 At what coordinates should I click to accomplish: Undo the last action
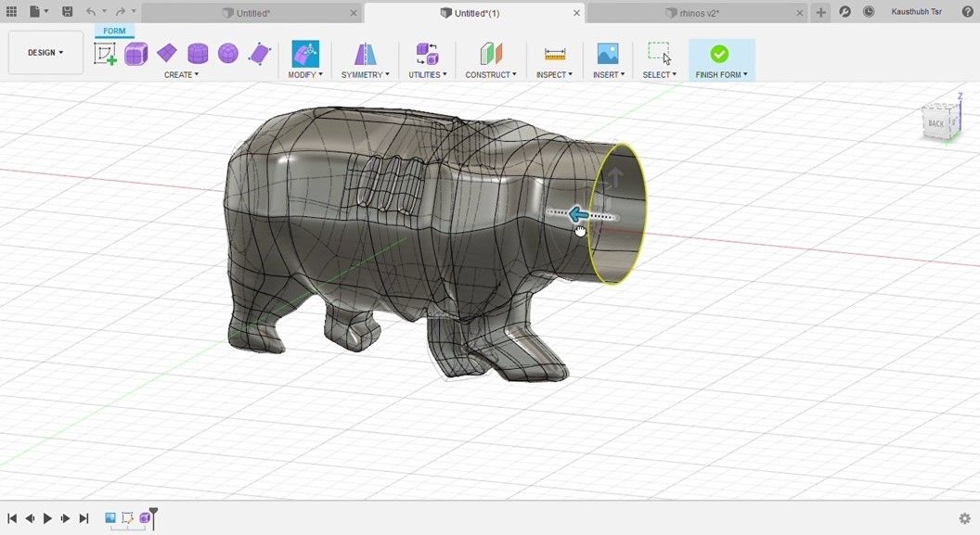(x=92, y=11)
